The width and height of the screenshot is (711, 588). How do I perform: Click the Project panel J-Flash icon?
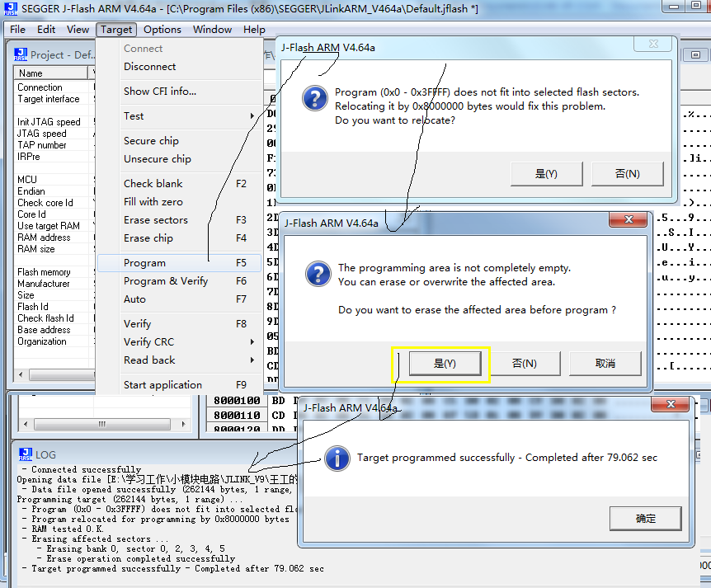tap(21, 54)
